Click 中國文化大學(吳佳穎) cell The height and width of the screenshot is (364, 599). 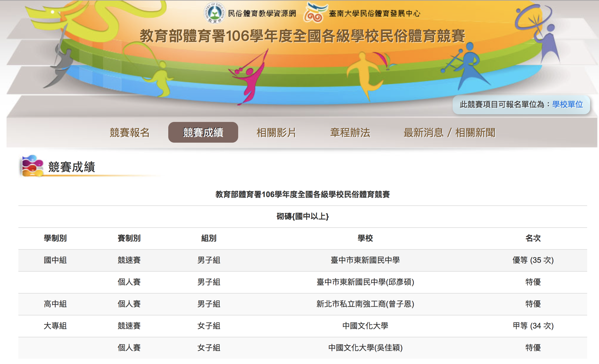(365, 348)
